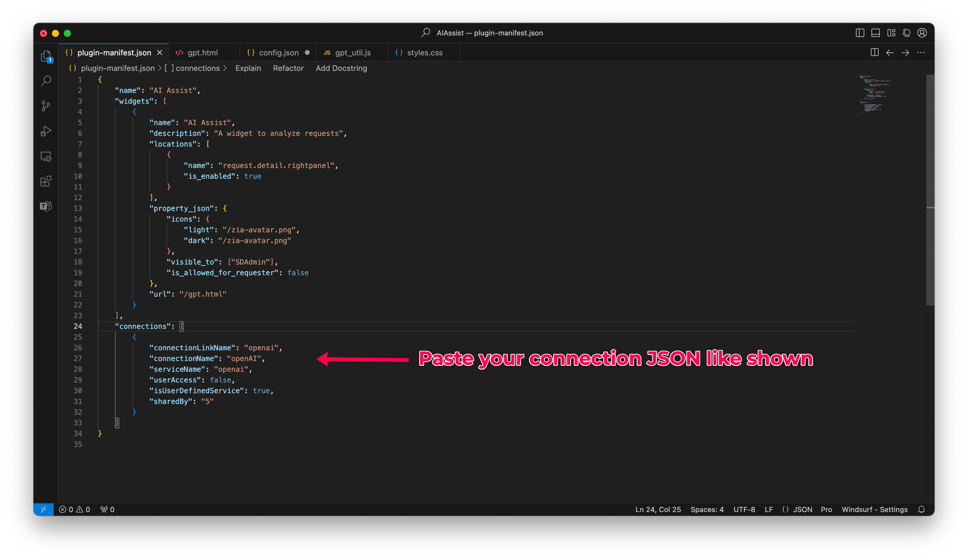Click the Add Docstring action
Image resolution: width=968 pixels, height=560 pixels.
[341, 68]
